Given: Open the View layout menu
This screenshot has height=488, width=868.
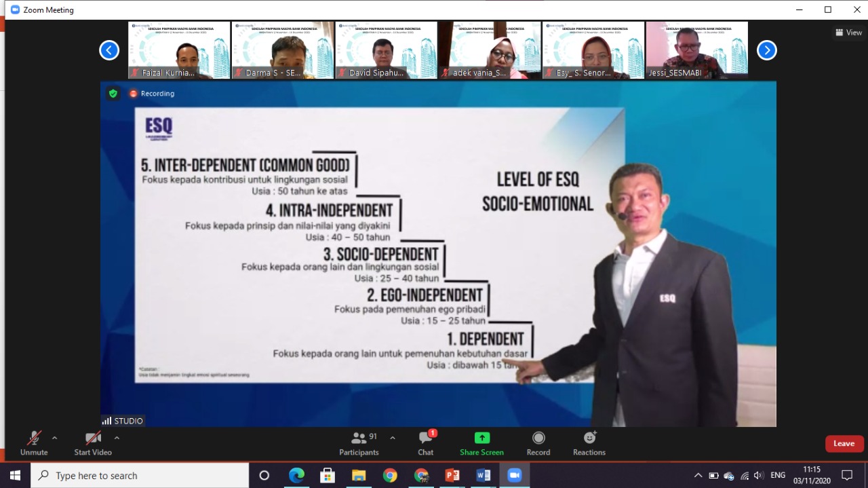Looking at the screenshot, I should tap(848, 32).
